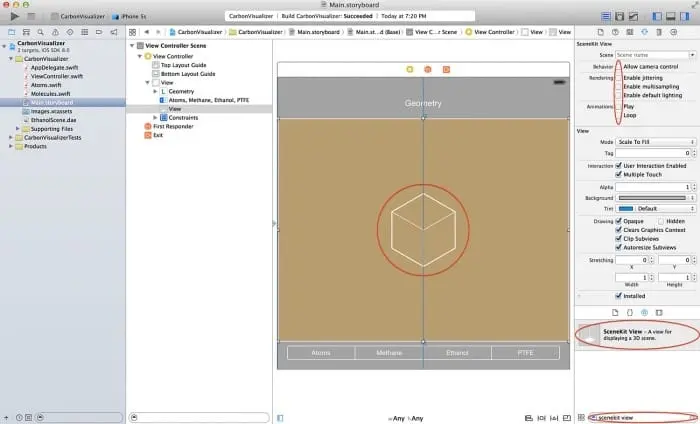This screenshot has height=424, width=700.
Task: Select the Methane segment
Action: pos(389,353)
